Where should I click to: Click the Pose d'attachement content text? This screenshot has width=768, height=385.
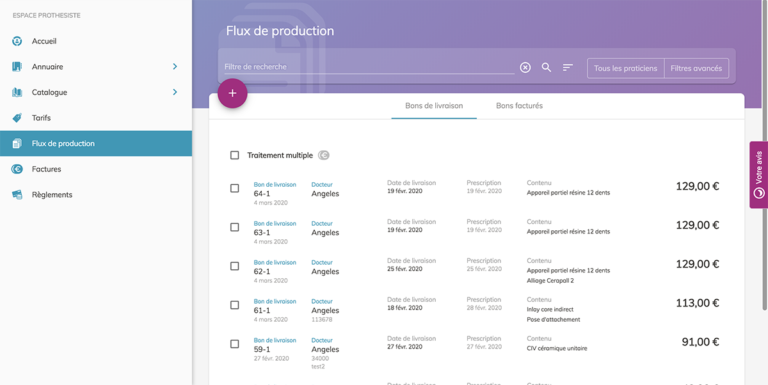[553, 320]
